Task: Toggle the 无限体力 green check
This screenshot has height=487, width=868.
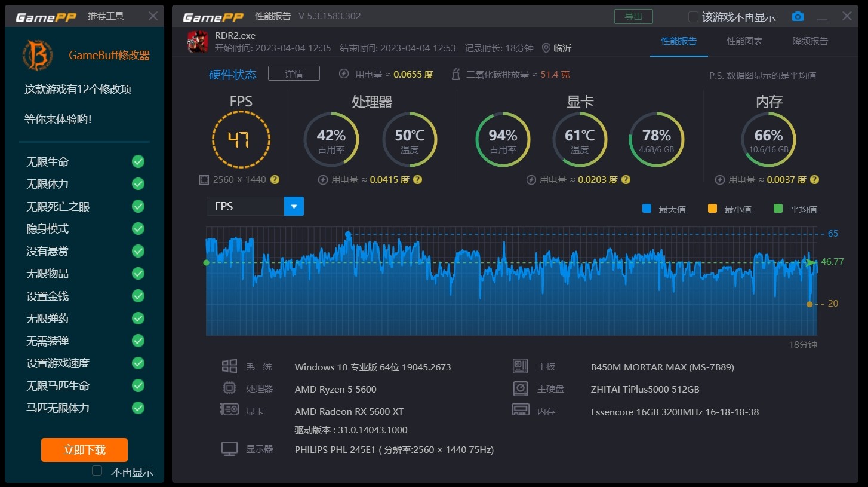Action: tap(138, 184)
